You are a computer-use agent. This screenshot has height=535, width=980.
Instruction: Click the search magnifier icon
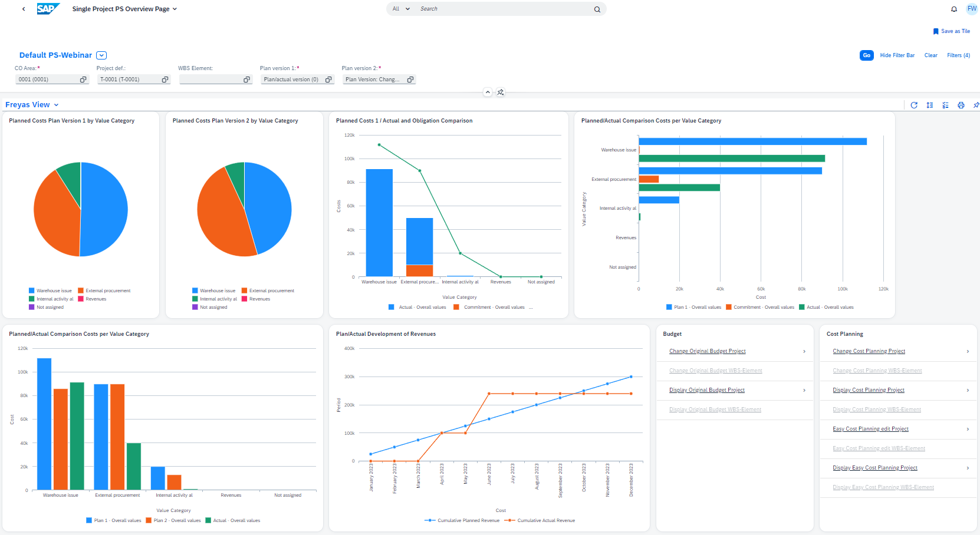(x=597, y=9)
